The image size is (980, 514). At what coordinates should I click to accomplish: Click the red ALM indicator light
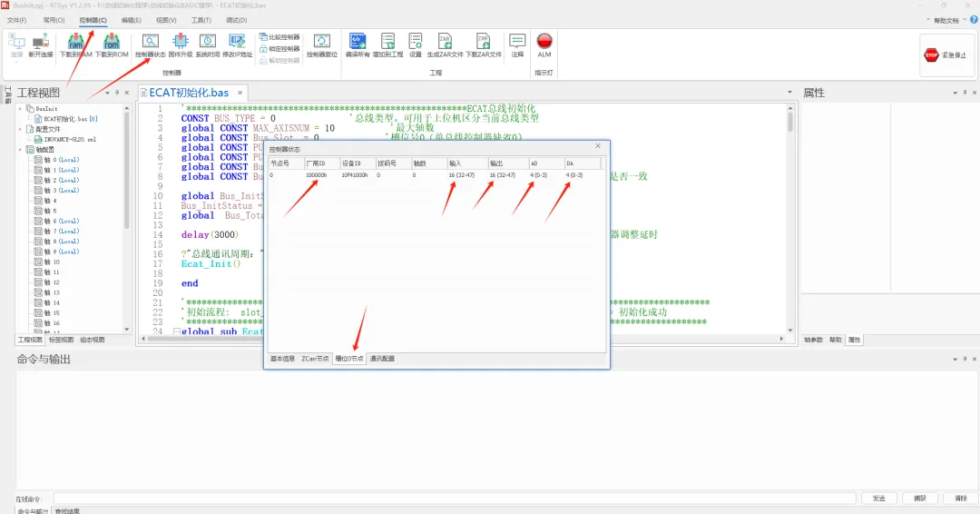pos(544,41)
